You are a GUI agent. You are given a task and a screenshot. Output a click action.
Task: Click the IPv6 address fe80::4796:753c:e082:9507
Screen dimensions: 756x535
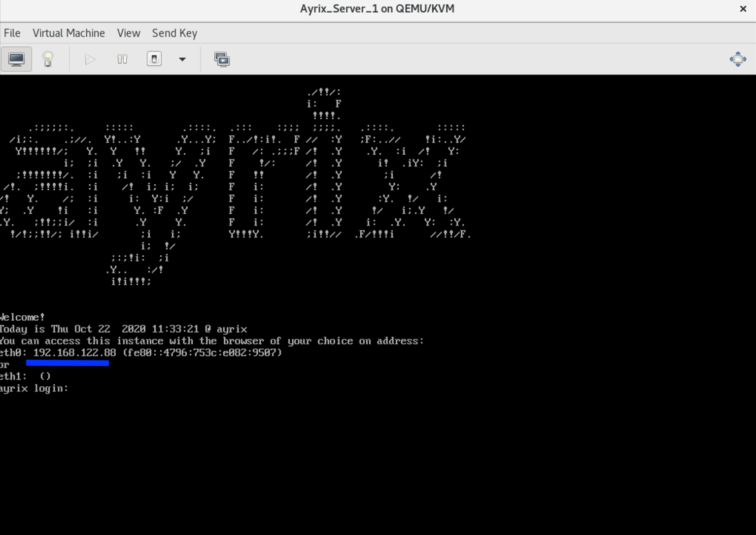point(202,353)
